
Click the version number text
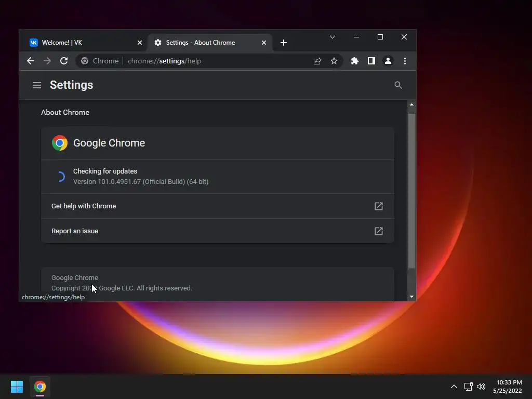coord(141,182)
